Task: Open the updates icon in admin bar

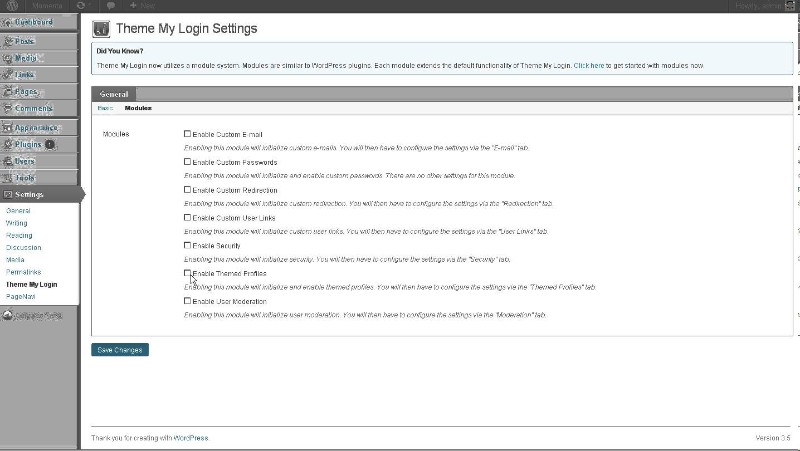Action: click(x=81, y=6)
